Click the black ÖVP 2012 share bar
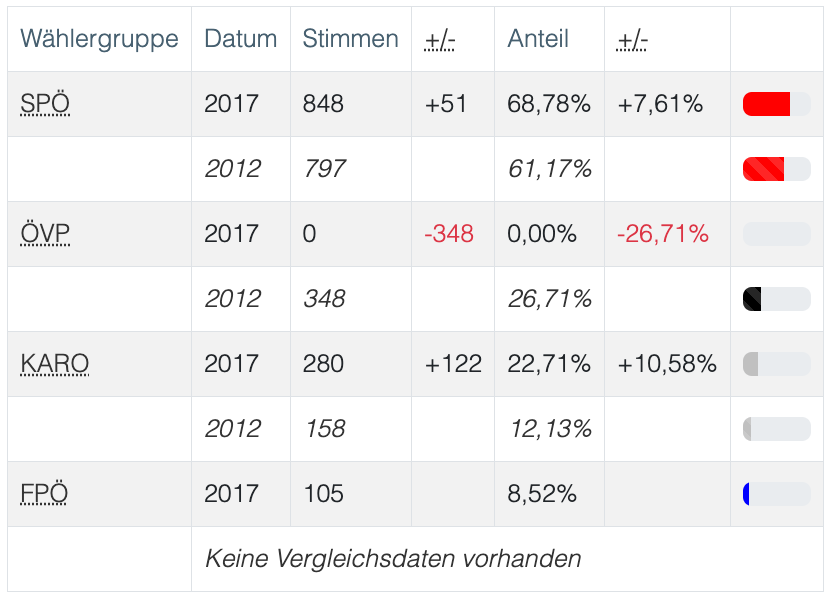Screen dimensions: 830x599 click(776, 299)
